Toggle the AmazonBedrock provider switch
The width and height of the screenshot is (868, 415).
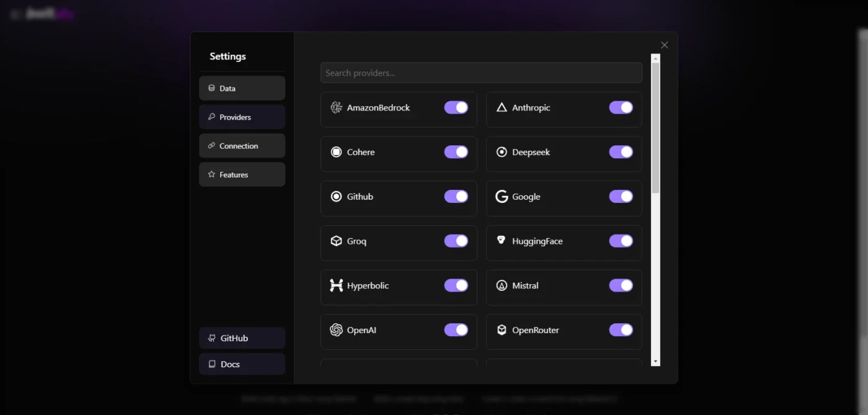click(456, 107)
